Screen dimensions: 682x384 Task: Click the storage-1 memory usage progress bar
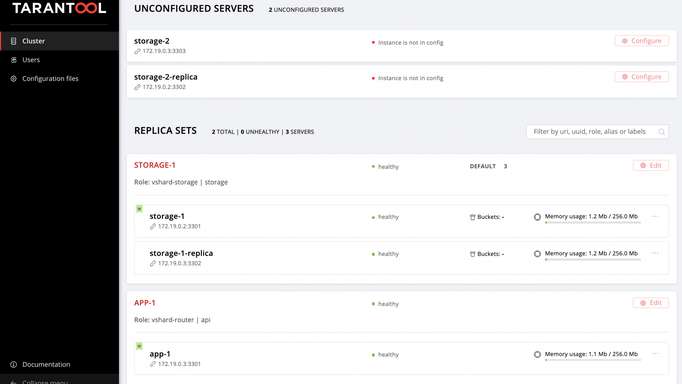[592, 223]
